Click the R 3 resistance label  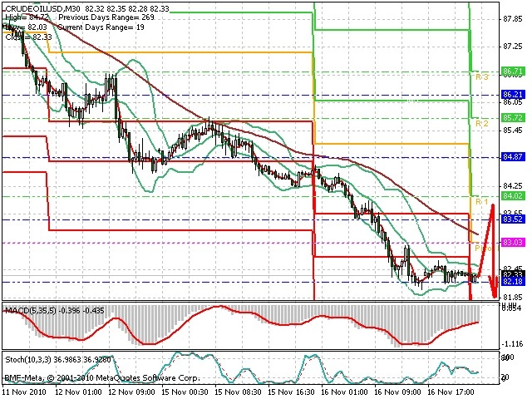tap(482, 77)
